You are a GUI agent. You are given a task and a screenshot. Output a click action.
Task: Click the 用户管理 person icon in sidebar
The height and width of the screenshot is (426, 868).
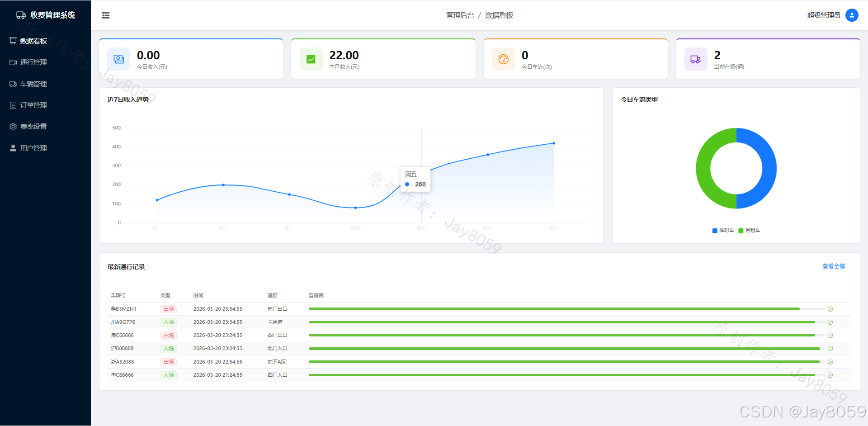point(13,148)
